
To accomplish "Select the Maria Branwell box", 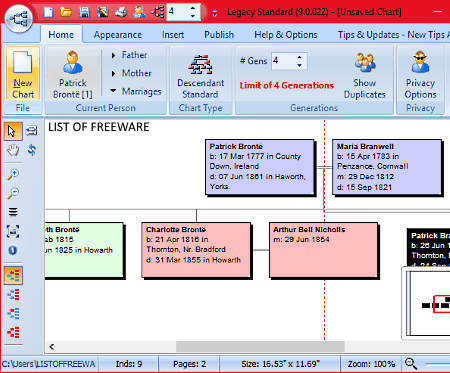I will click(x=387, y=167).
